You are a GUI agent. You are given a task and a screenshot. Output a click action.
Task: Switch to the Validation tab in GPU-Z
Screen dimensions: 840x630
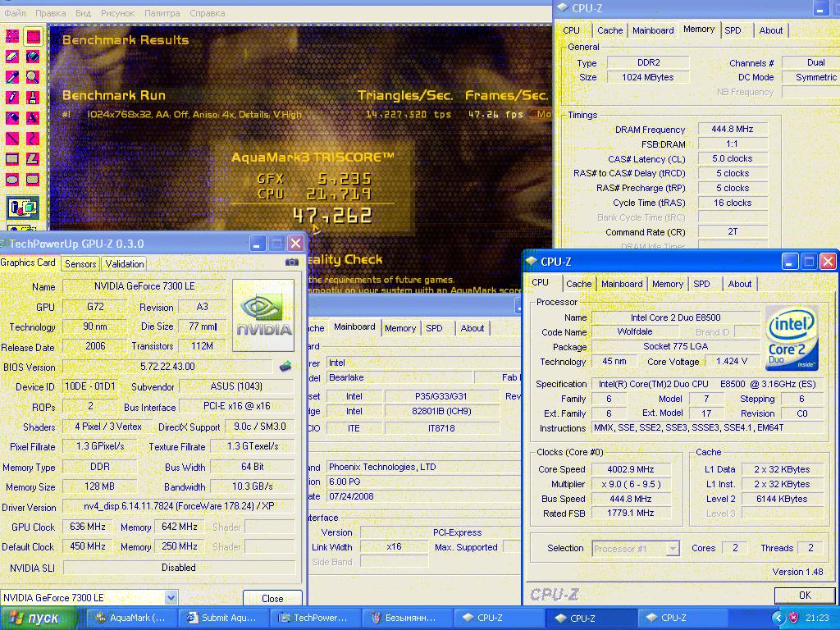pos(125,263)
